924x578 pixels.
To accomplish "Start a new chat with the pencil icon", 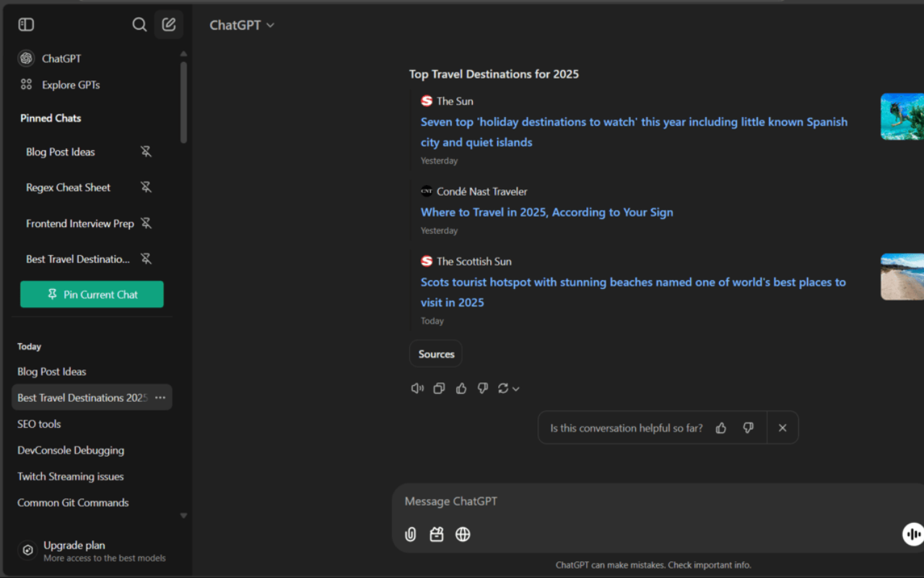I will pyautogui.click(x=169, y=25).
